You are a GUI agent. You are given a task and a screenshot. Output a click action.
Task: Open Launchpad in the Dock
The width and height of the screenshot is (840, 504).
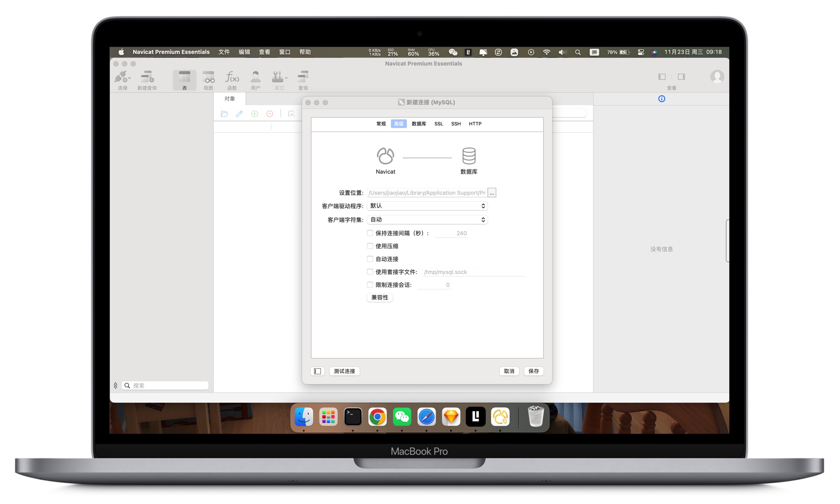[328, 417]
